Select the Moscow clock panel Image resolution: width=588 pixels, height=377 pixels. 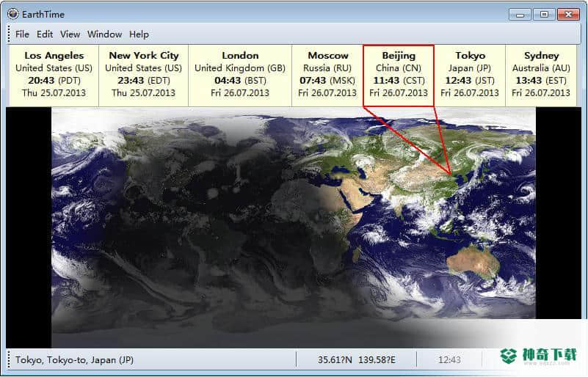(x=327, y=76)
